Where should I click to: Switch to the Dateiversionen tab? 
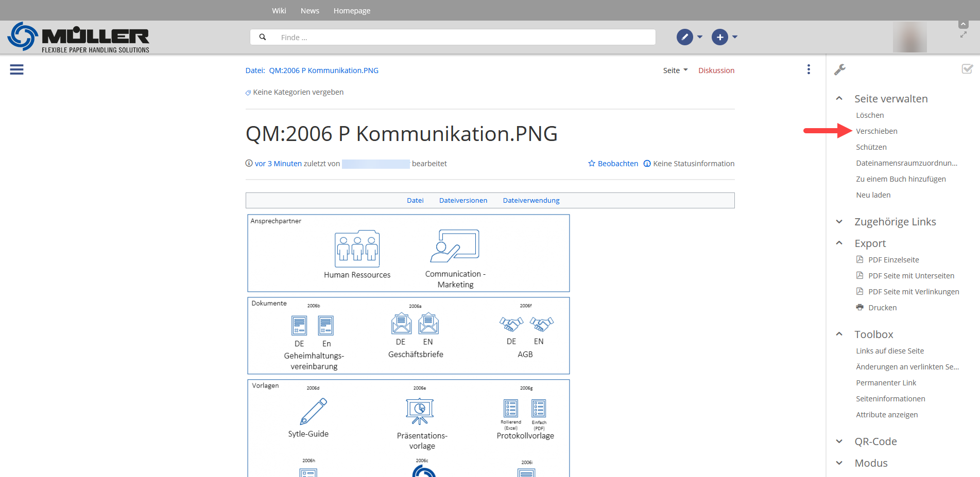(463, 201)
